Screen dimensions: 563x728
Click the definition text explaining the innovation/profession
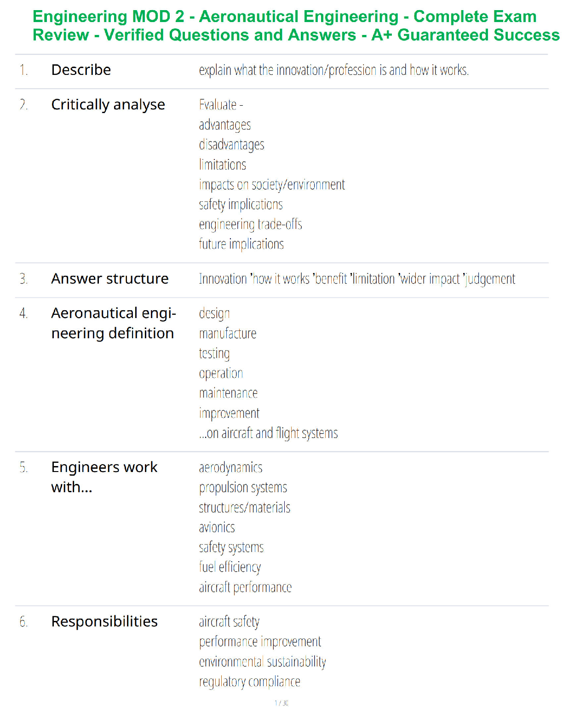(x=334, y=70)
